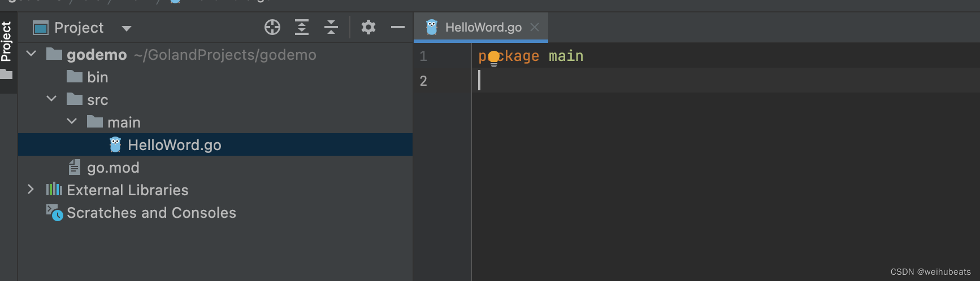Collapse the src folder chevron
This screenshot has height=281, width=980.
click(51, 99)
